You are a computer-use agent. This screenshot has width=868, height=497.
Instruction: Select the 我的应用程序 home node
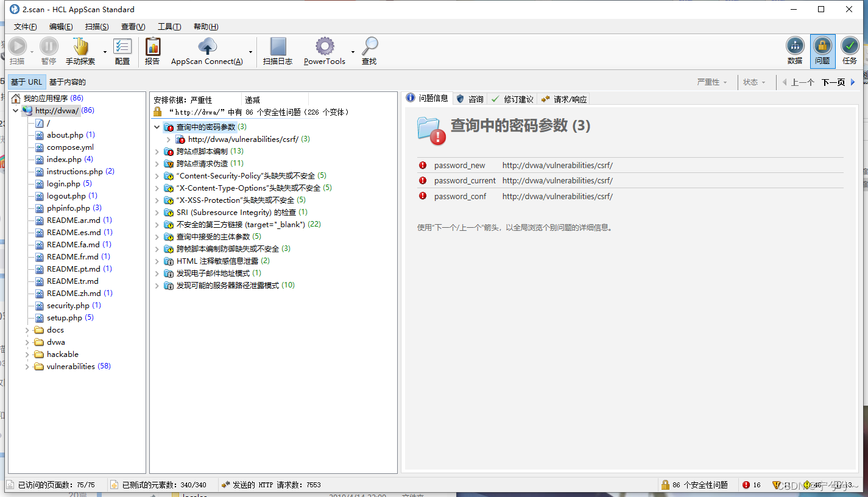(x=48, y=98)
